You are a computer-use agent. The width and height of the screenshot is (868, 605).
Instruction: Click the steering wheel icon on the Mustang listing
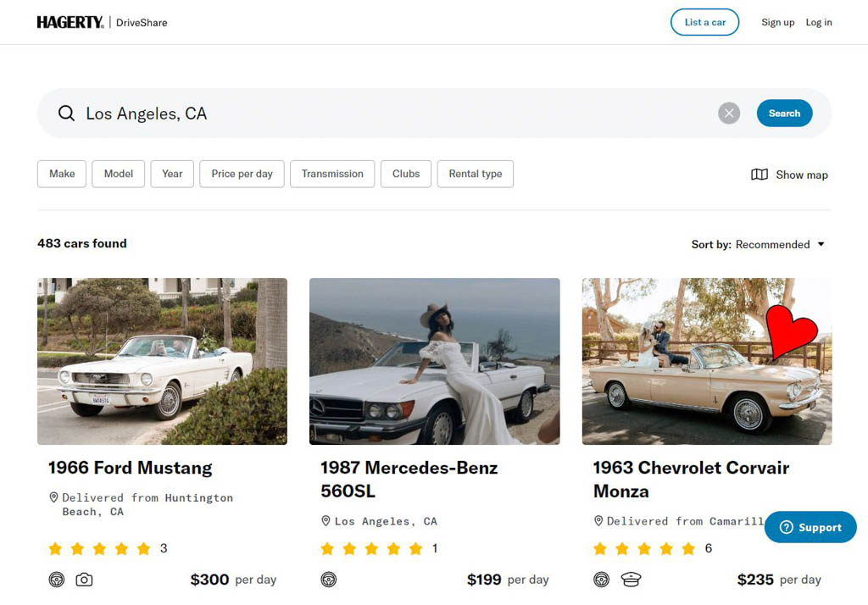coord(57,580)
